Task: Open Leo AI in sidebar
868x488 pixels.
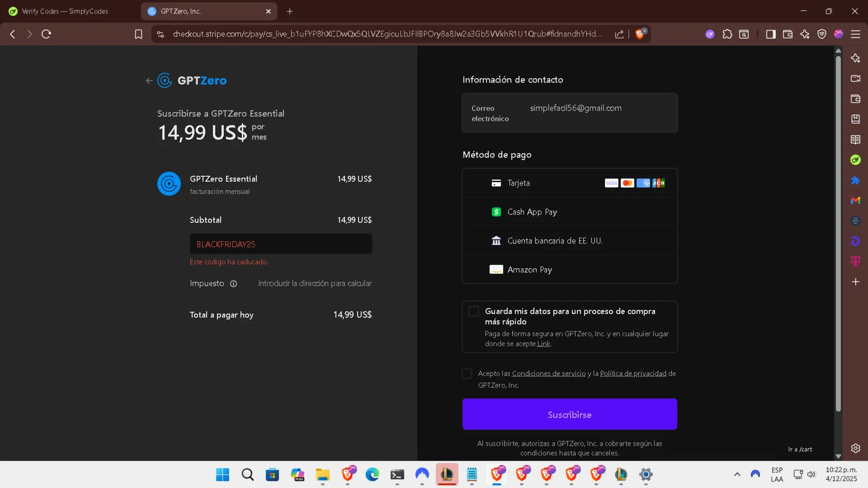Action: pyautogui.click(x=855, y=58)
